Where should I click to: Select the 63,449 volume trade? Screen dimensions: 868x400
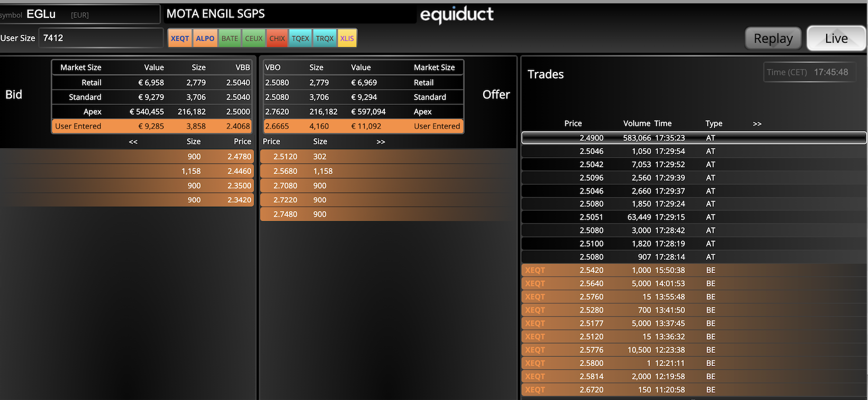[x=694, y=217]
